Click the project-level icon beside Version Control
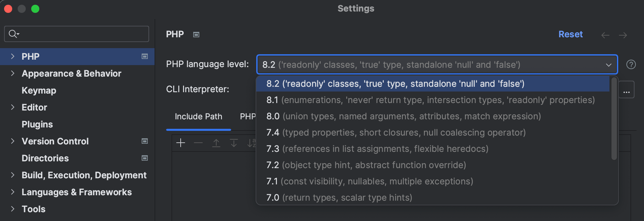The height and width of the screenshot is (221, 644). point(145,141)
